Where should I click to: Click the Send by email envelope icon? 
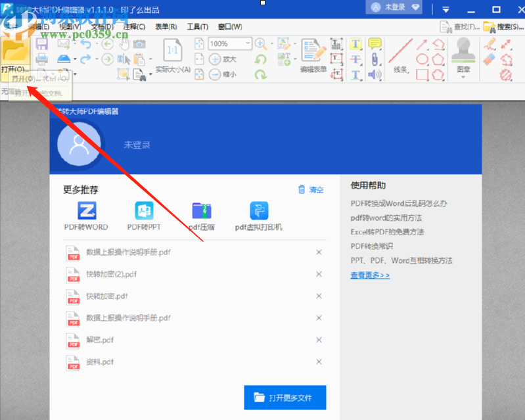click(63, 44)
